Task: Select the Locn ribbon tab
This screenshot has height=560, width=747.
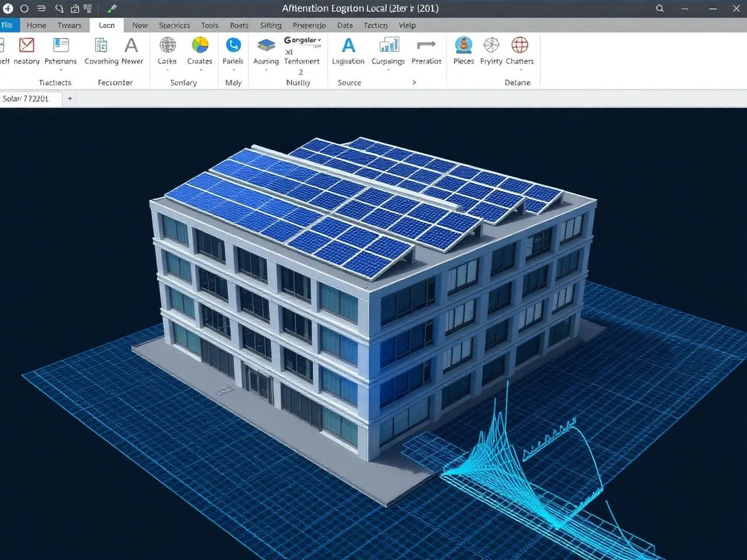Action: click(x=107, y=25)
